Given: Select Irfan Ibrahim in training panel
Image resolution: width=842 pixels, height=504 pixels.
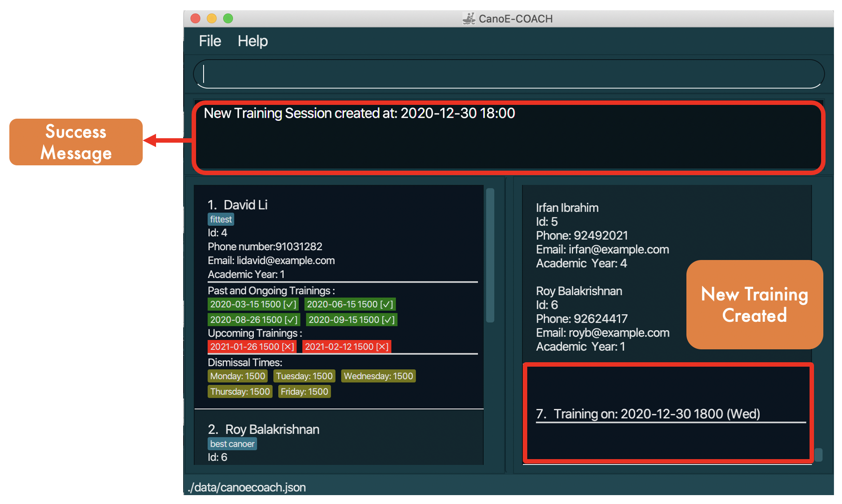Looking at the screenshot, I should coord(567,208).
